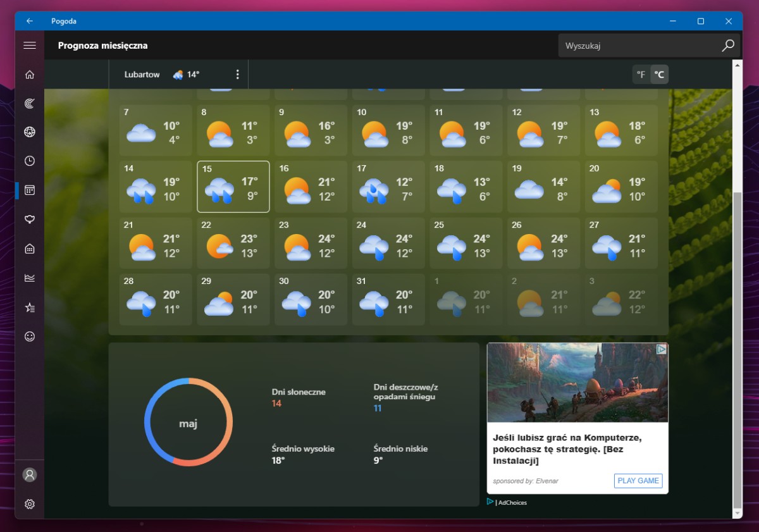Open the historical weather chart icon
This screenshot has height=532, width=759.
click(30, 278)
